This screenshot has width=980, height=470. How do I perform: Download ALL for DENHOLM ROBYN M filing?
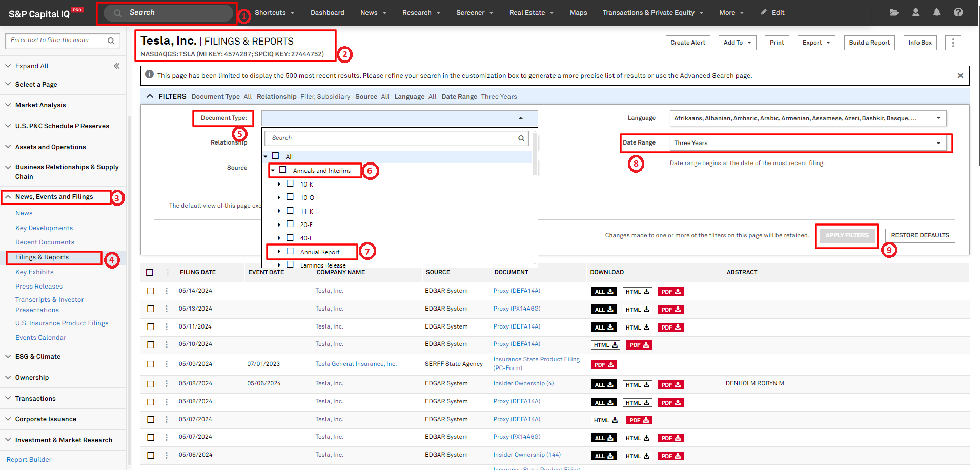point(604,385)
